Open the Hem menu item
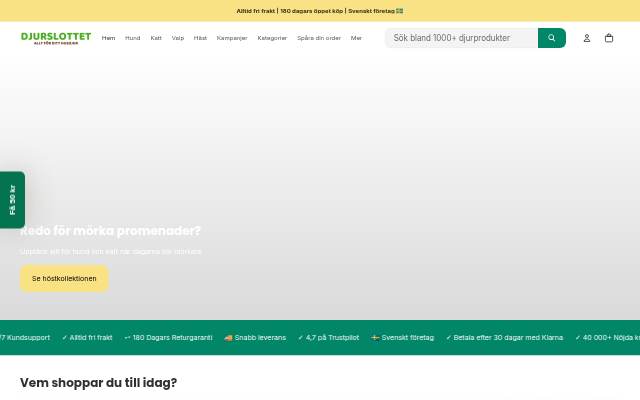Viewport: 640px width, 400px height. tap(109, 38)
